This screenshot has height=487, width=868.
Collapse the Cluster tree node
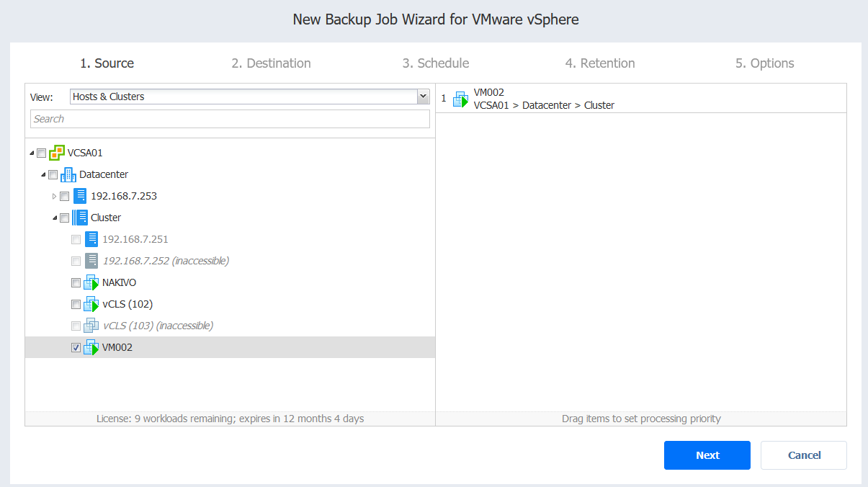tap(55, 218)
